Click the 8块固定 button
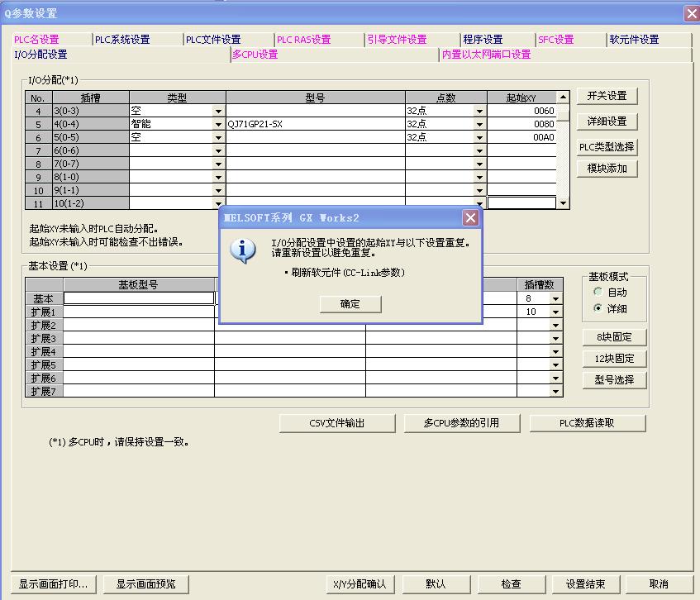Viewport: 700px width, 600px height. [x=614, y=337]
